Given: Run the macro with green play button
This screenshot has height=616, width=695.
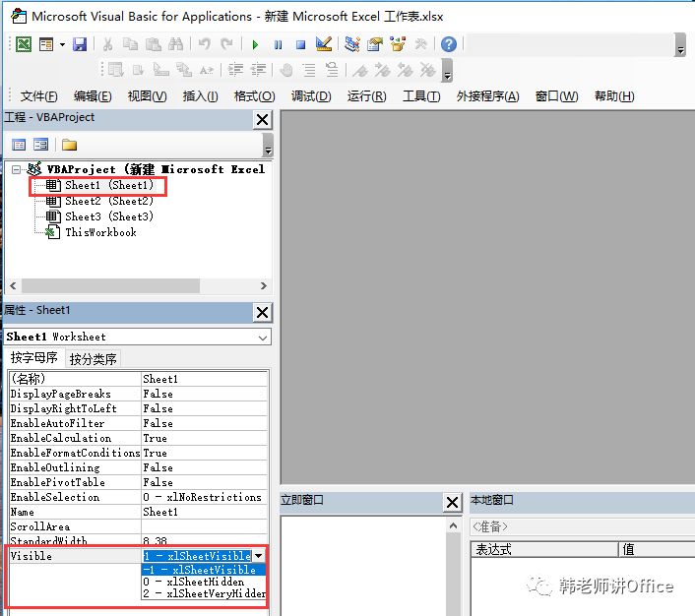Looking at the screenshot, I should (x=255, y=44).
